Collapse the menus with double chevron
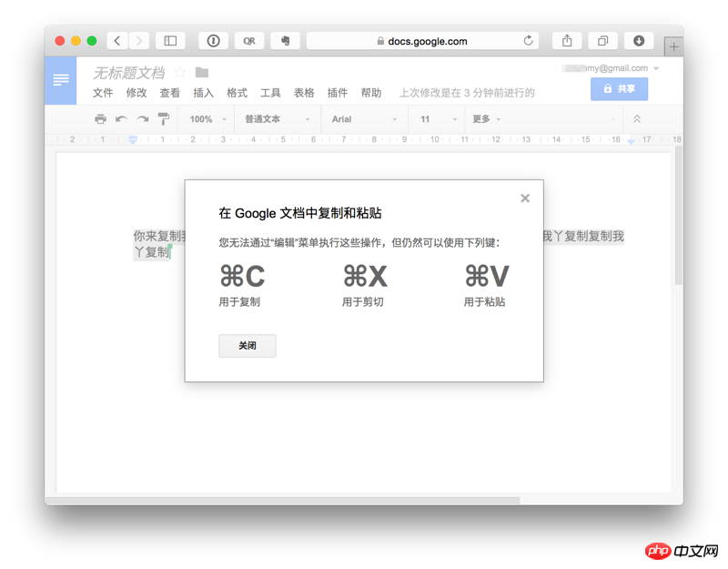Viewport: 728px width, 569px height. coord(637,119)
